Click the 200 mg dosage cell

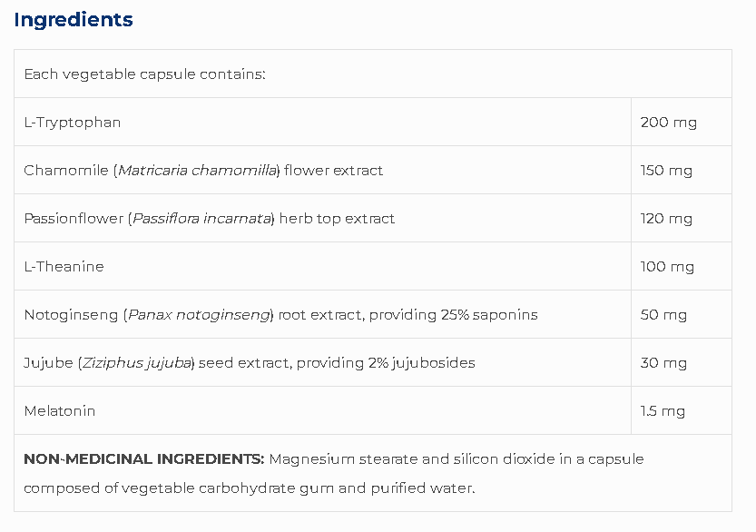668,123
